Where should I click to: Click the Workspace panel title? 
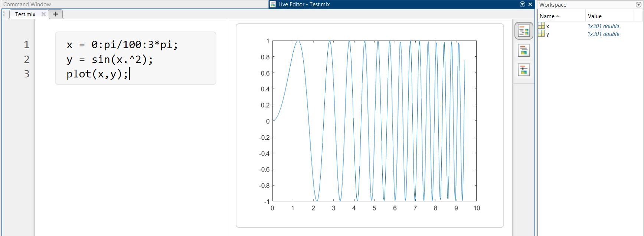pos(553,4)
